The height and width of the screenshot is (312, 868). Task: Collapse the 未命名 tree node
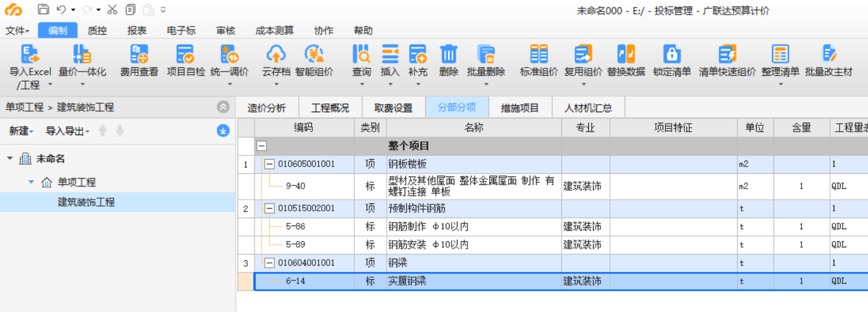(x=9, y=158)
